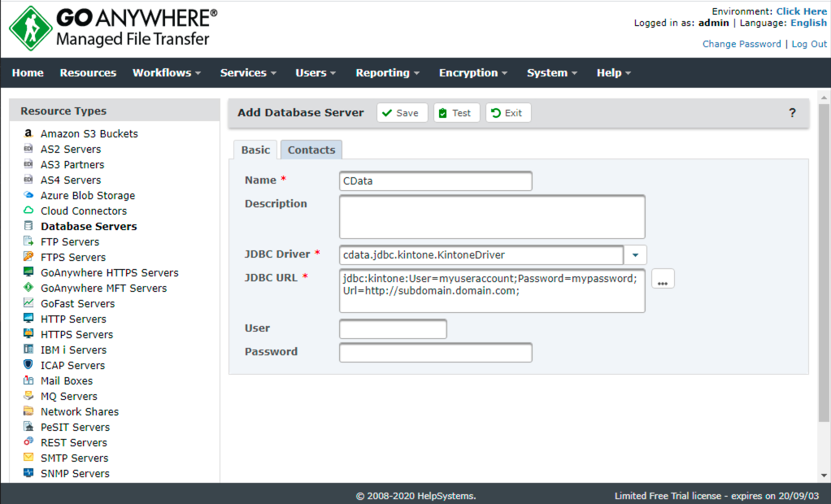This screenshot has height=504, width=831.
Task: Click the IBM i Servers icon
Action: tap(28, 349)
